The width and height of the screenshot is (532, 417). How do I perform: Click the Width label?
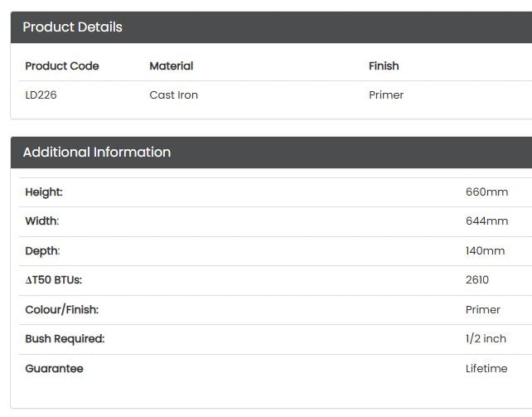(42, 221)
